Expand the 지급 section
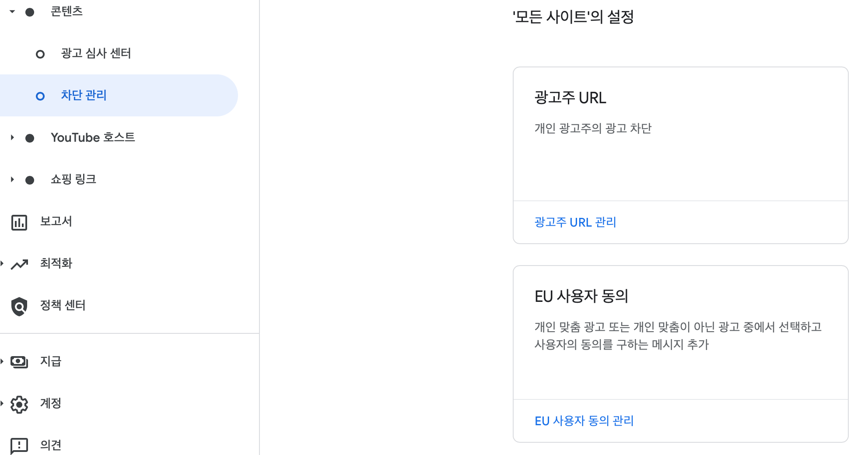 [x=2, y=362]
